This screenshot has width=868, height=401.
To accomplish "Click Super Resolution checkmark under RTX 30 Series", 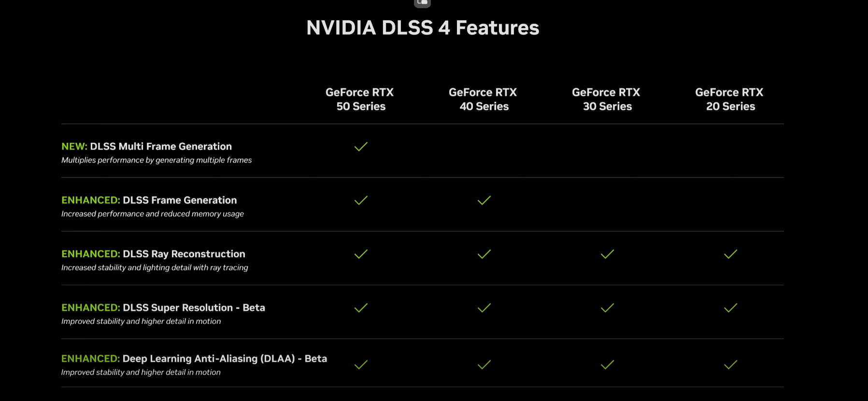I will (607, 308).
